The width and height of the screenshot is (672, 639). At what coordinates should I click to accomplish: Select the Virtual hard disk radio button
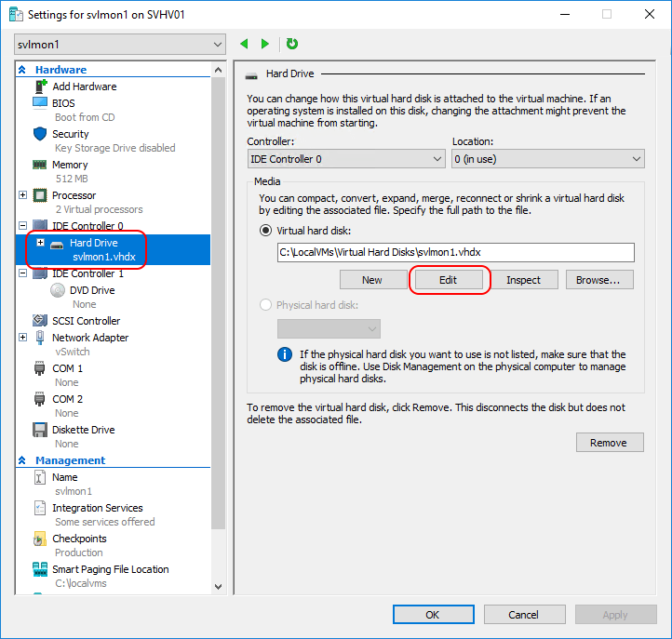[265, 231]
